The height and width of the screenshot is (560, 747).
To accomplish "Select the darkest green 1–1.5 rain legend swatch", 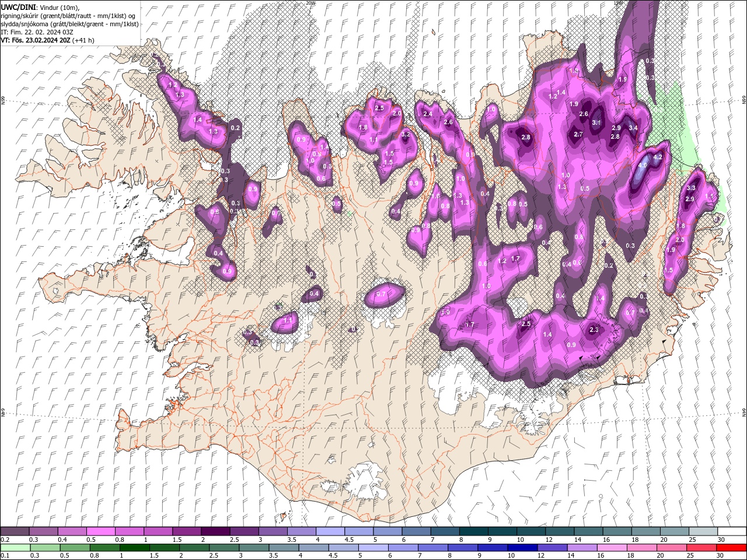I will (136, 548).
